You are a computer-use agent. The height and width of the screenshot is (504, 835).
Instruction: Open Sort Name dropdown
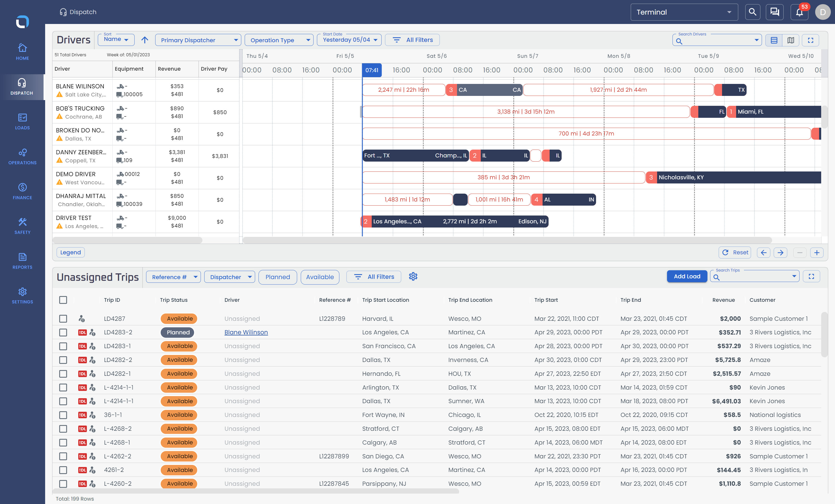tap(116, 40)
